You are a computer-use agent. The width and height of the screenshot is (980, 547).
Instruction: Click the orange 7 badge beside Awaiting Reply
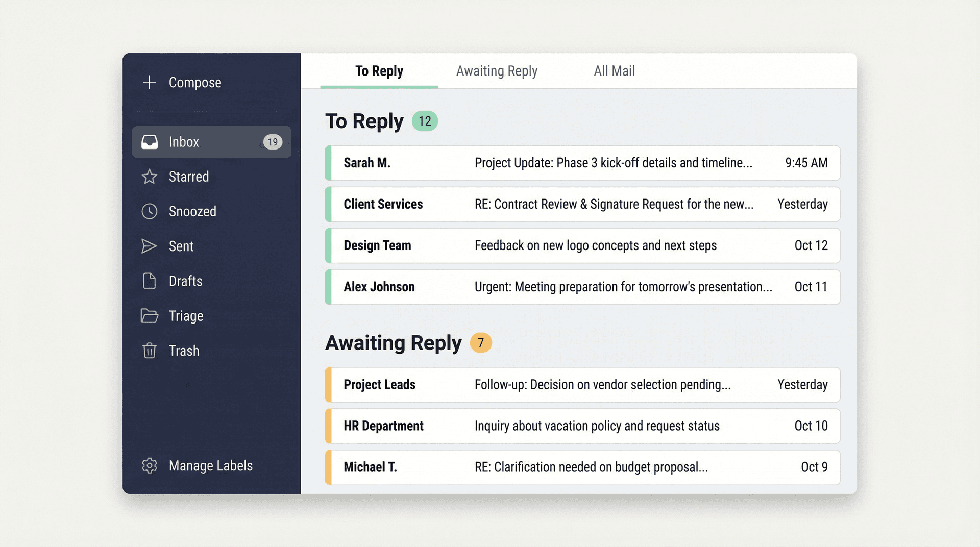[480, 343]
